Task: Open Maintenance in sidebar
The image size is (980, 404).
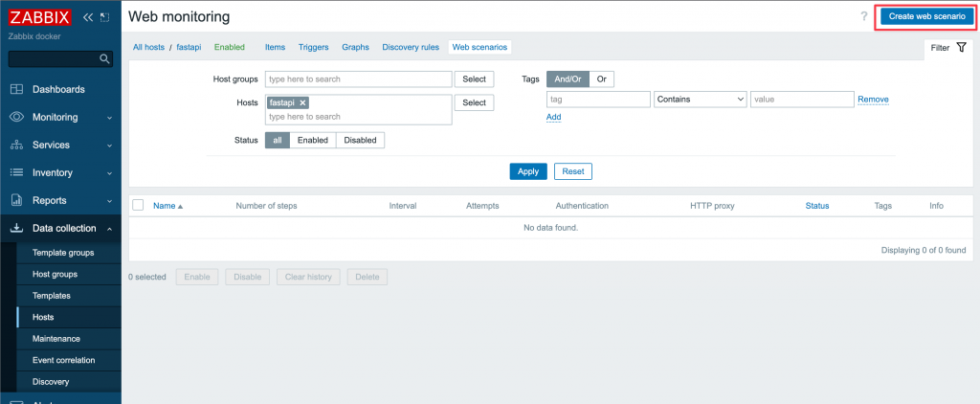Action: (56, 339)
